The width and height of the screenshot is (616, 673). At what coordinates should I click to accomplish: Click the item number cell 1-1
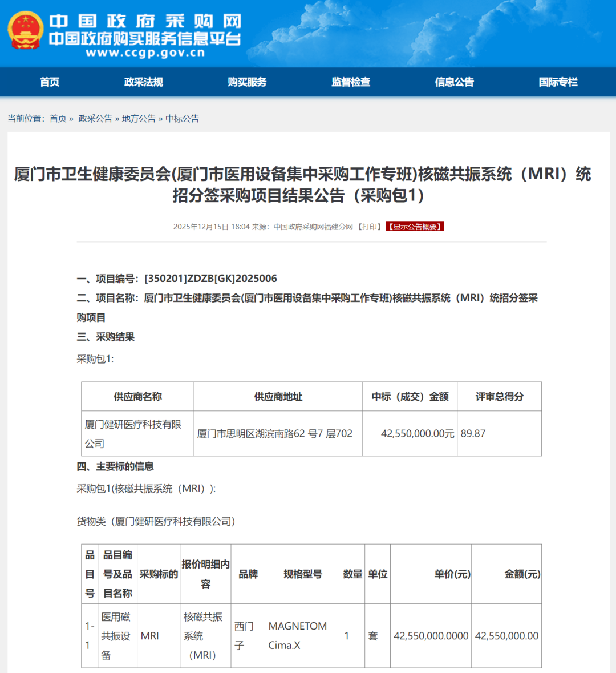(90, 636)
